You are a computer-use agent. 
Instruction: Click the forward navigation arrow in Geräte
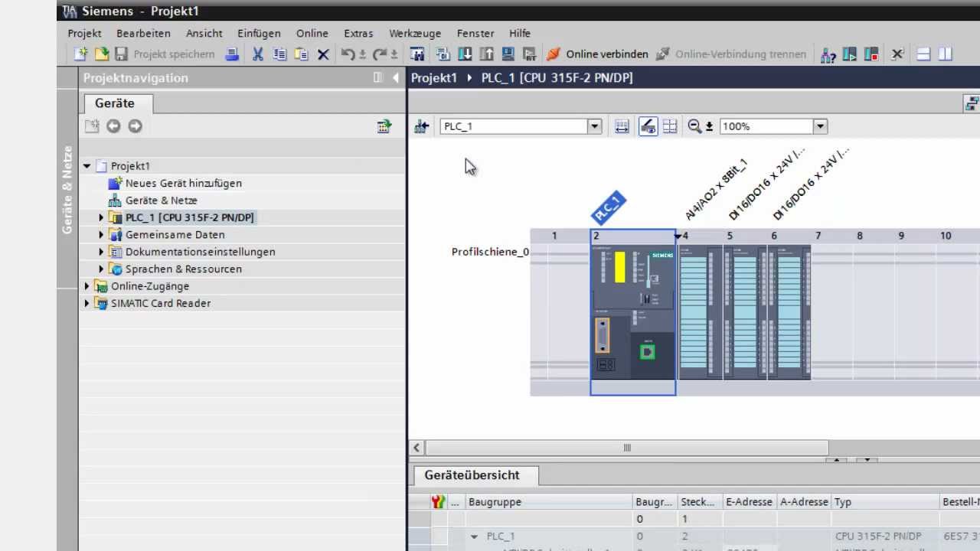tap(135, 126)
